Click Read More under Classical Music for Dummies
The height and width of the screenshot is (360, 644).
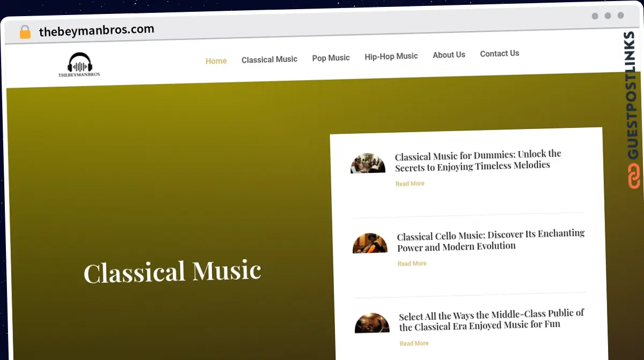pyautogui.click(x=410, y=184)
